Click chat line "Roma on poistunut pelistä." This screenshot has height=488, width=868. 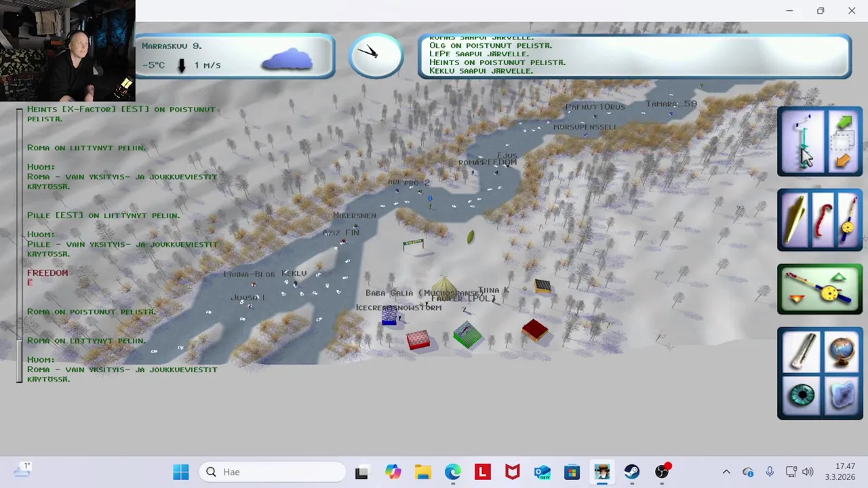[x=92, y=312]
